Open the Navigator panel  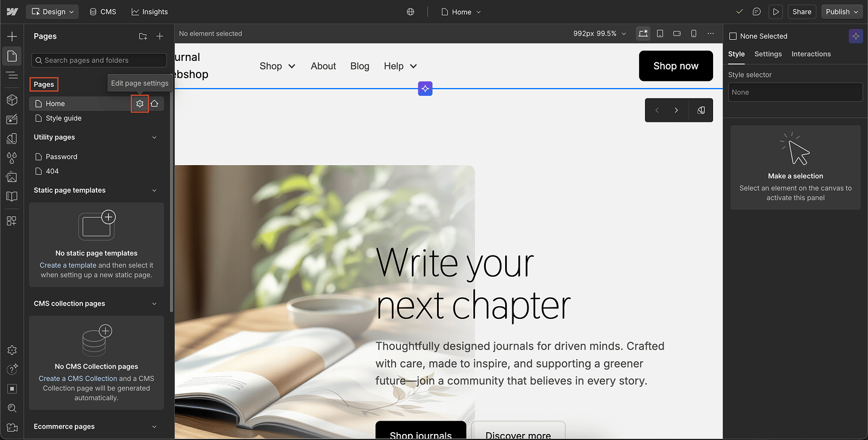pyautogui.click(x=12, y=75)
